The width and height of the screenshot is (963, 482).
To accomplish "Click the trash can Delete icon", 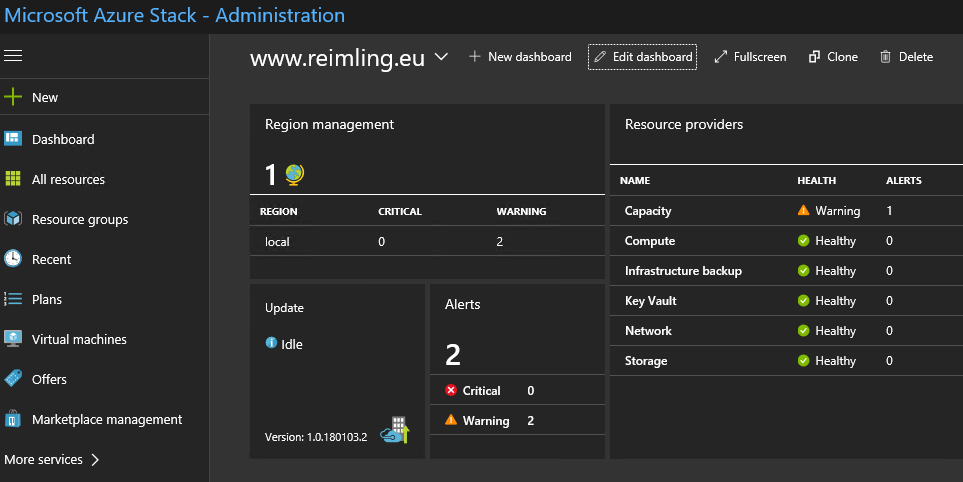I will coord(885,56).
